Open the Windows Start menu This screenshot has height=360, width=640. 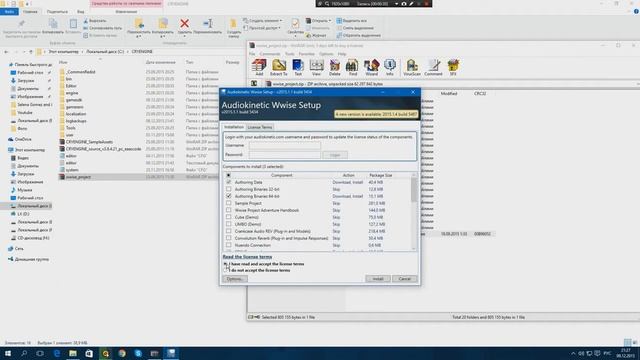tap(8, 353)
